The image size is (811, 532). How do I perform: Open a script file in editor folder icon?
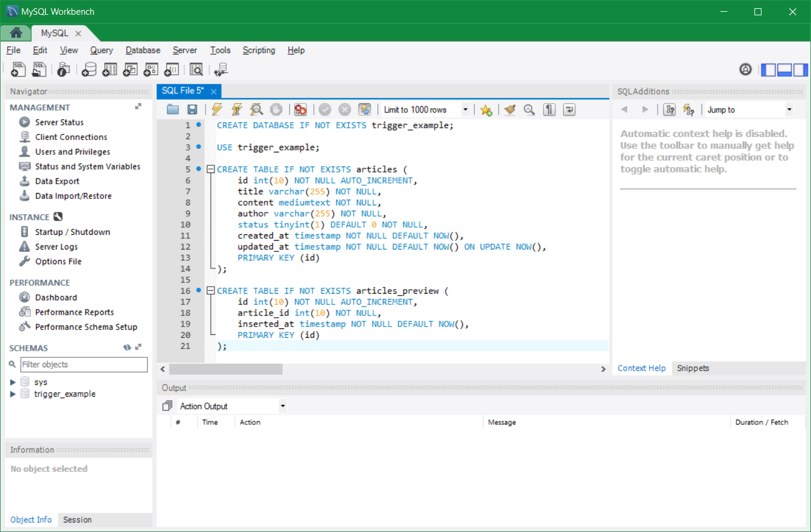(173, 109)
